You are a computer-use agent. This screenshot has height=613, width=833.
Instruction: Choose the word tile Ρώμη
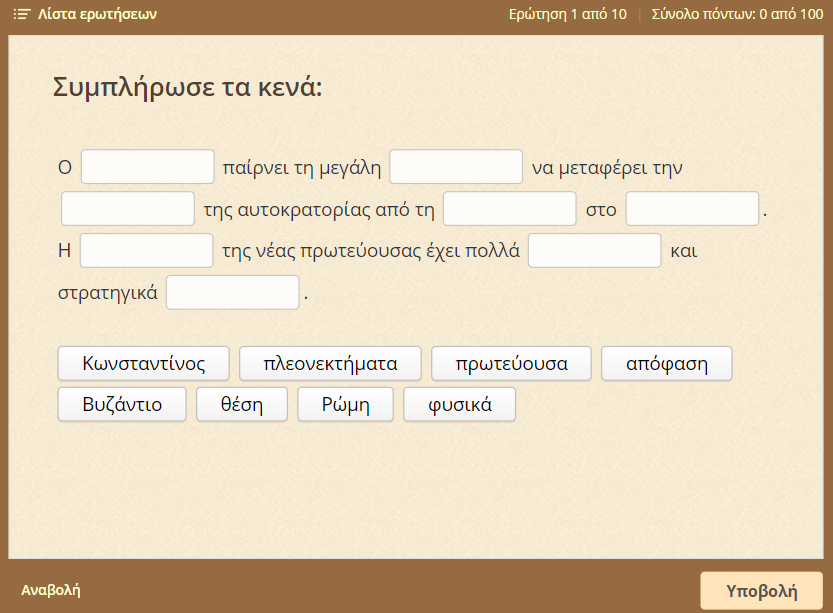tap(345, 404)
